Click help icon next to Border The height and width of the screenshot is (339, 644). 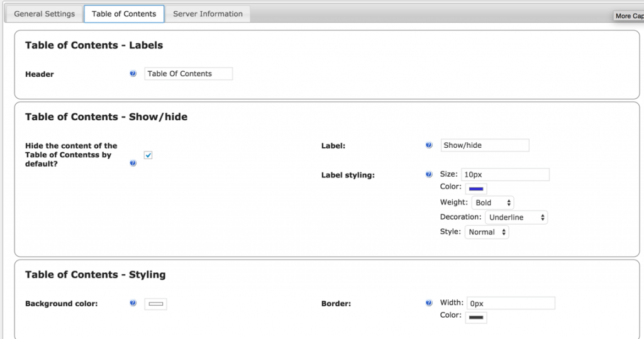(429, 303)
